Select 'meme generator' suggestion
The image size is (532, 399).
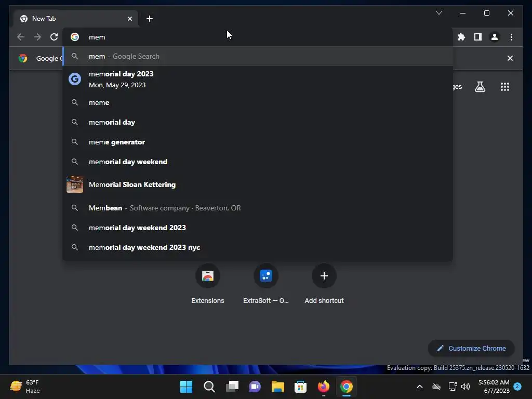point(258,142)
